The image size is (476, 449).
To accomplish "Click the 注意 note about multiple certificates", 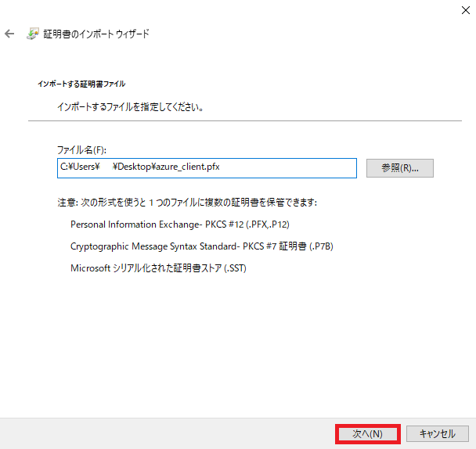I will tap(187, 203).
